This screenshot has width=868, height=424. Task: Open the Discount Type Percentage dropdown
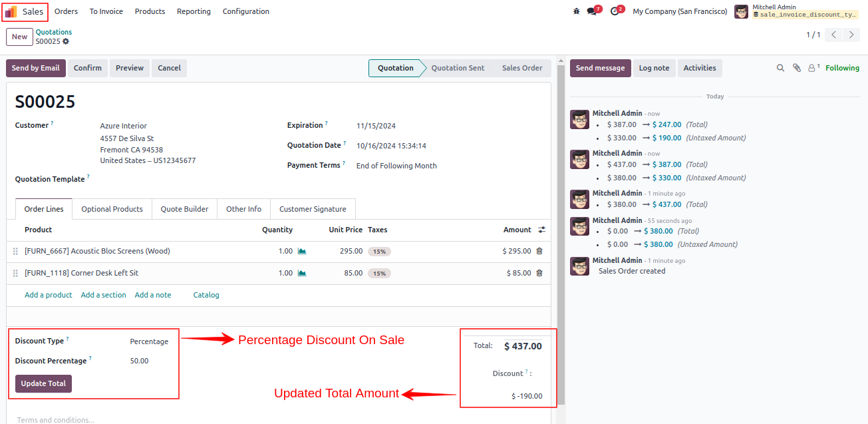(x=150, y=341)
